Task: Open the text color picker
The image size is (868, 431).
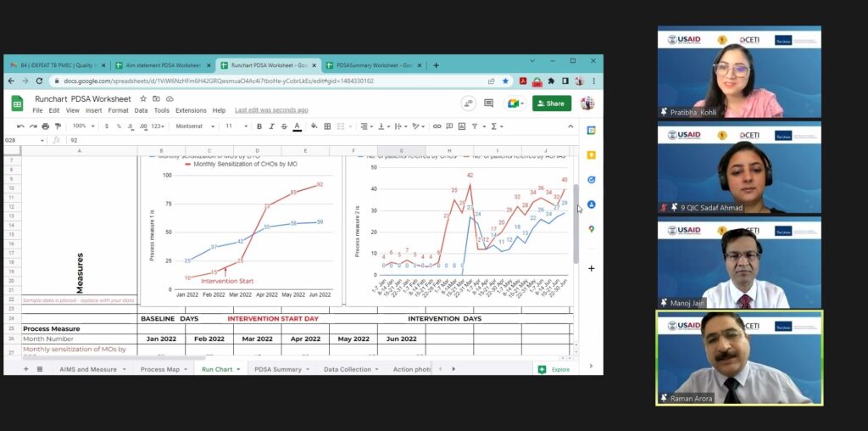Action: point(297,126)
